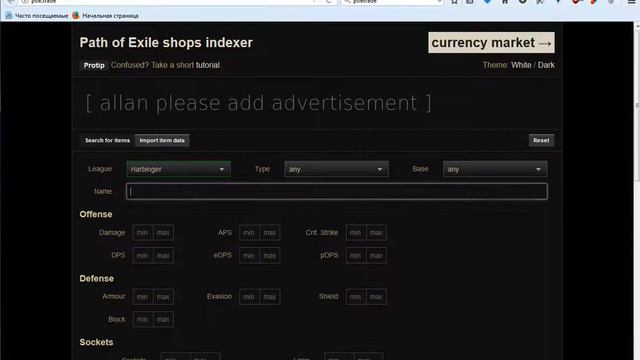Click the Defense section heading
The width and height of the screenshot is (640, 360).
[x=97, y=278]
